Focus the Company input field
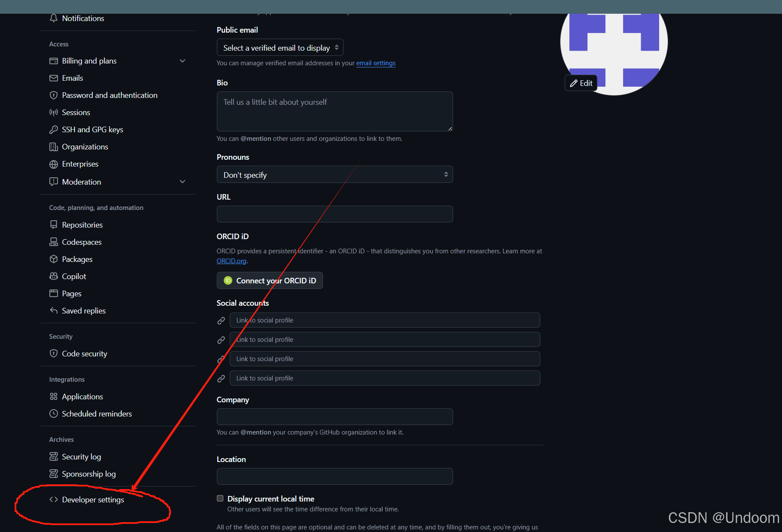The width and height of the screenshot is (782, 532). 335,416
